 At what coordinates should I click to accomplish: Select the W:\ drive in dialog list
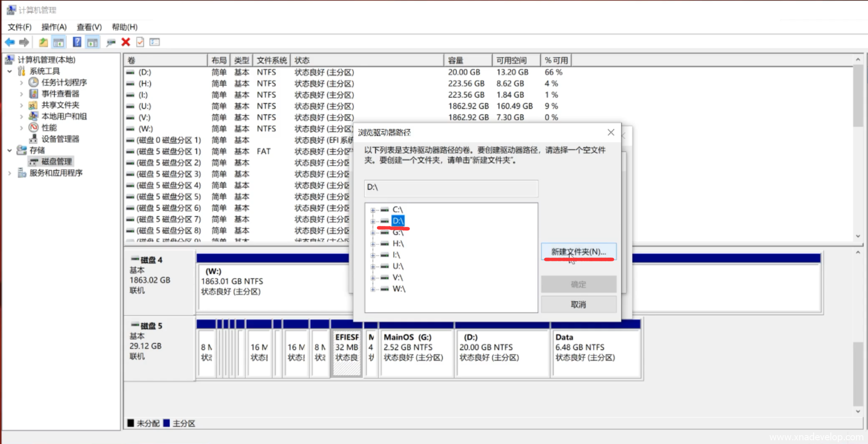point(398,289)
